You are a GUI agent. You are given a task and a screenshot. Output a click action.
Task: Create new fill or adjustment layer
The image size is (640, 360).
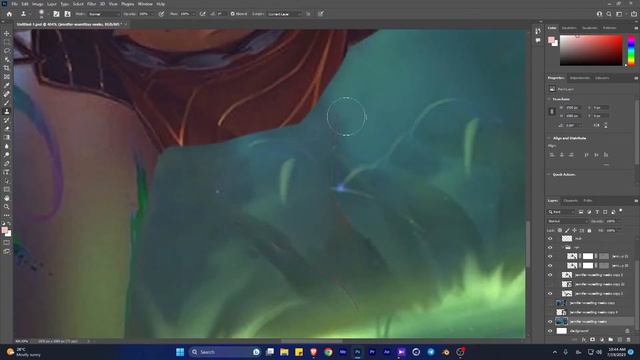(602, 340)
